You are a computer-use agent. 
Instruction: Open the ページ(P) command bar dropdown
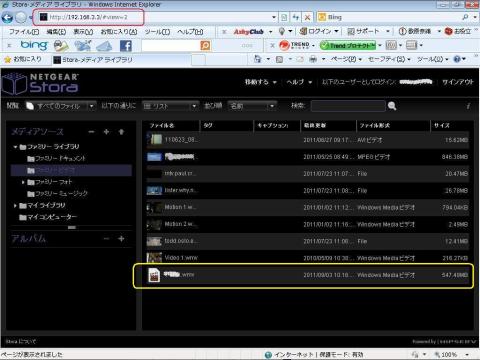tap(346, 59)
